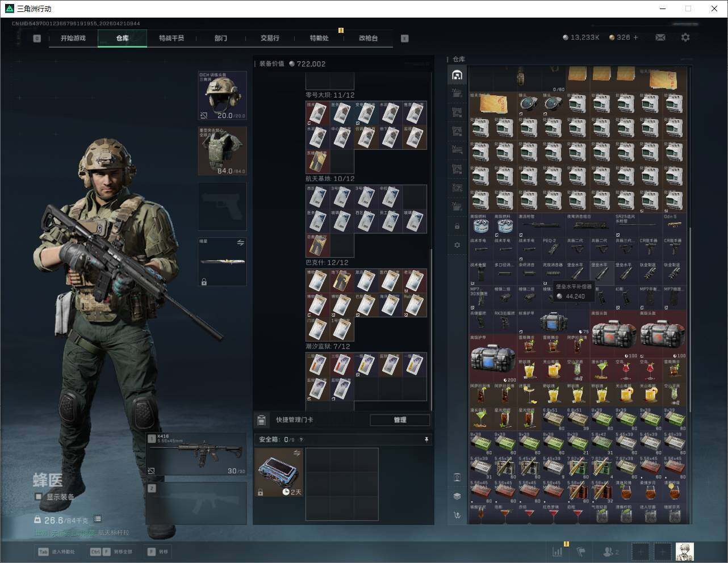Click the left arrow before 开始游戏 tab

(x=37, y=39)
